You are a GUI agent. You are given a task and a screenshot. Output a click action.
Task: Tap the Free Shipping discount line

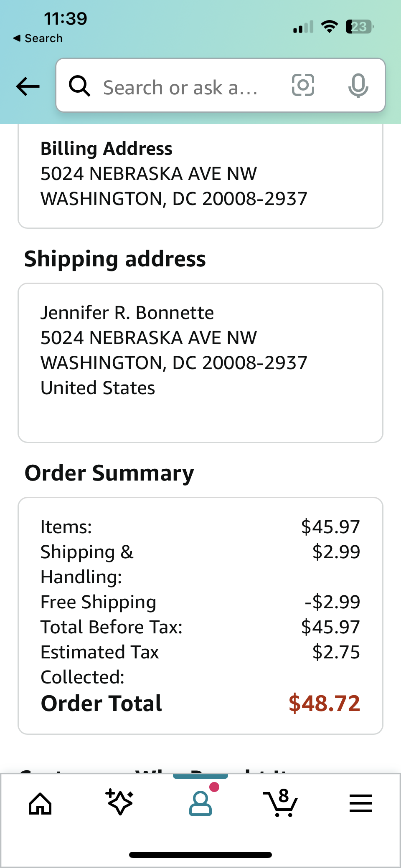pos(98,602)
